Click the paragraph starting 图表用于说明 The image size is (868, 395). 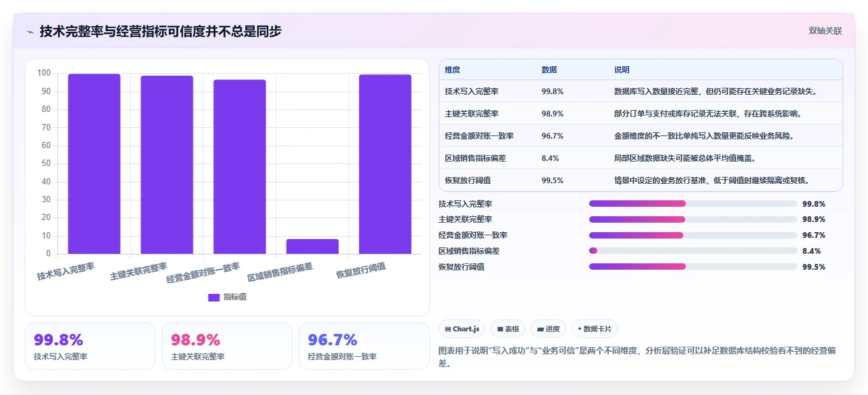coord(637,357)
